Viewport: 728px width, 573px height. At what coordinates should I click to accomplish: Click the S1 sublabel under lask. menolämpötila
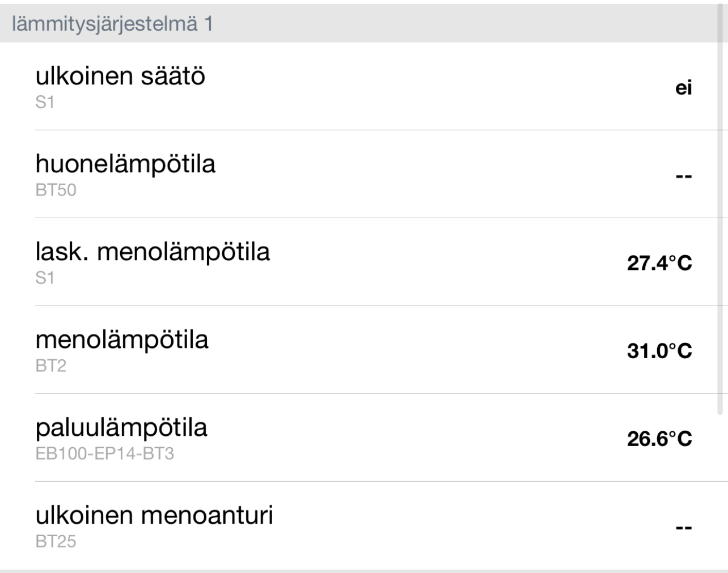click(45, 278)
